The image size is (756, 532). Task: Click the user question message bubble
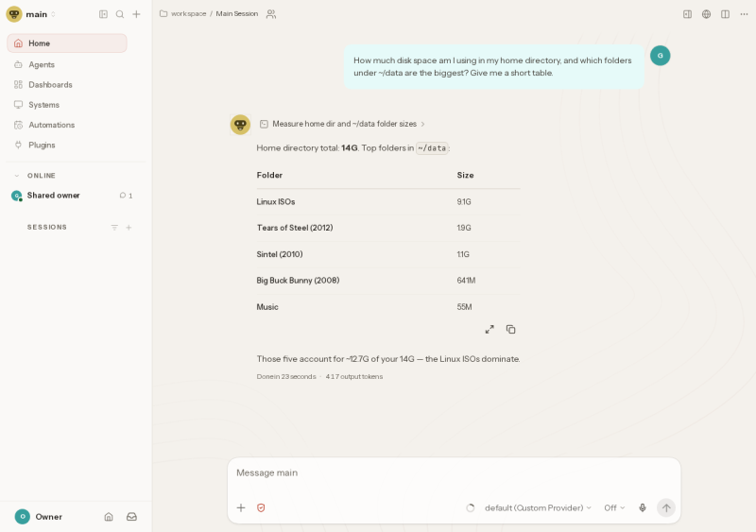pyautogui.click(x=493, y=66)
